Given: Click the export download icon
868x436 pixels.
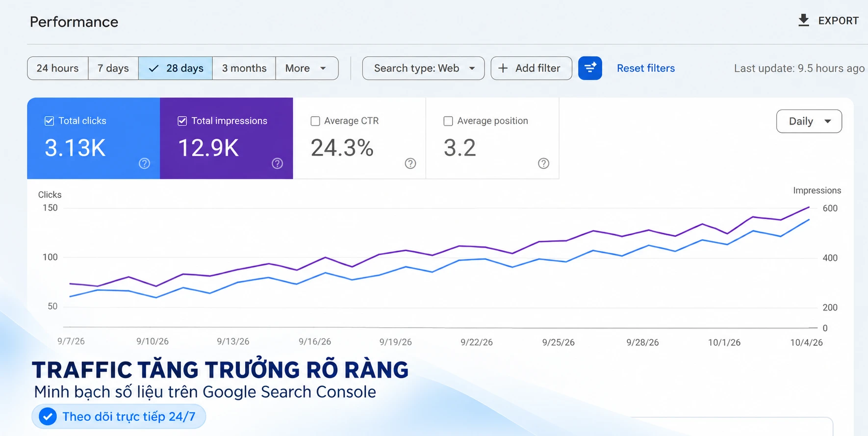Looking at the screenshot, I should (803, 20).
